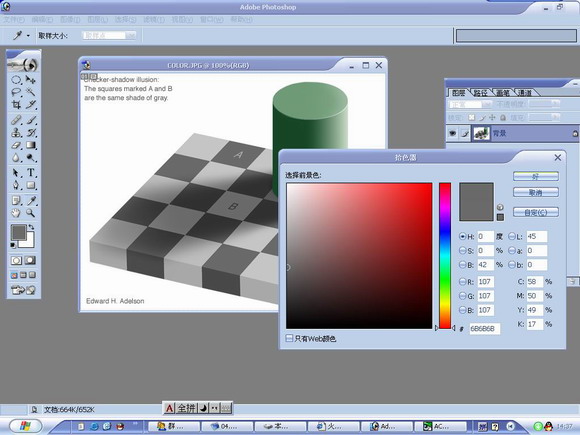This screenshot has width=580, height=435.
Task: Select the Dodge tool
Action: (x=31, y=158)
